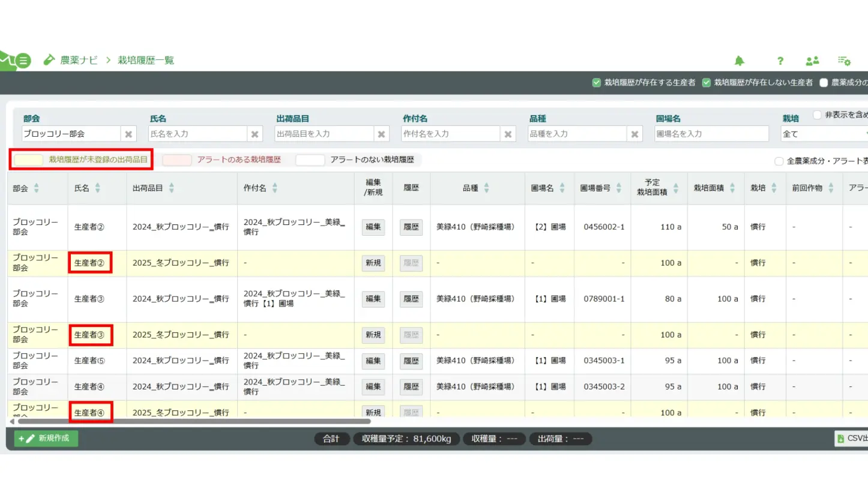The height and width of the screenshot is (504, 868).
Task: Click yellow swatch for 栽培履歴が未登録の出荷品目
Action: pyautogui.click(x=28, y=160)
